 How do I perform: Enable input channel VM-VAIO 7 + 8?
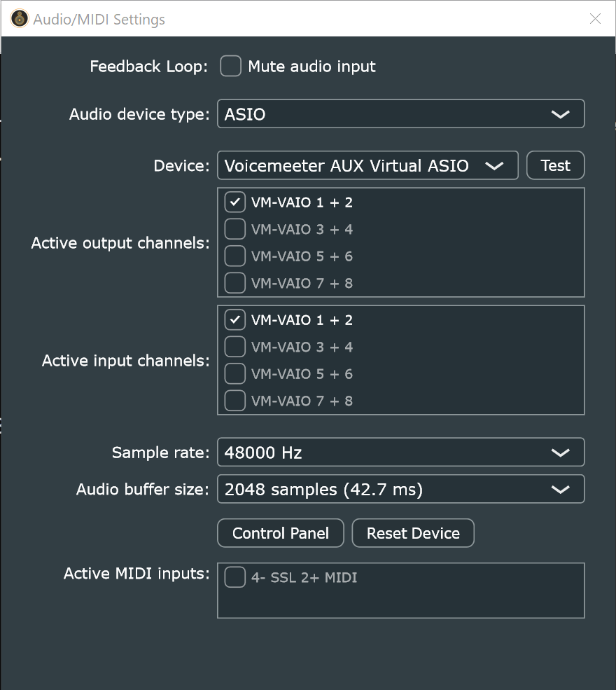(x=234, y=401)
